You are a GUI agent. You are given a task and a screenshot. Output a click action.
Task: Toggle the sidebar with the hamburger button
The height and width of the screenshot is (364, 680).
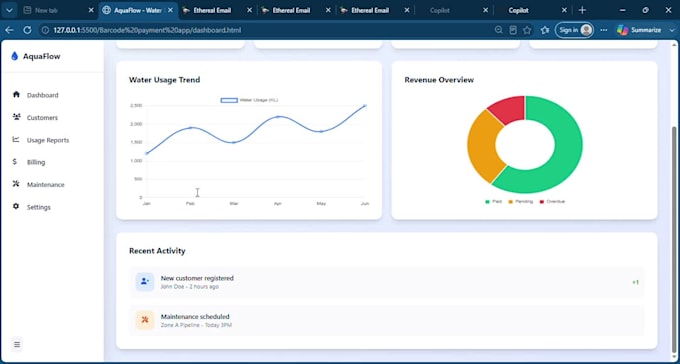coord(17,344)
